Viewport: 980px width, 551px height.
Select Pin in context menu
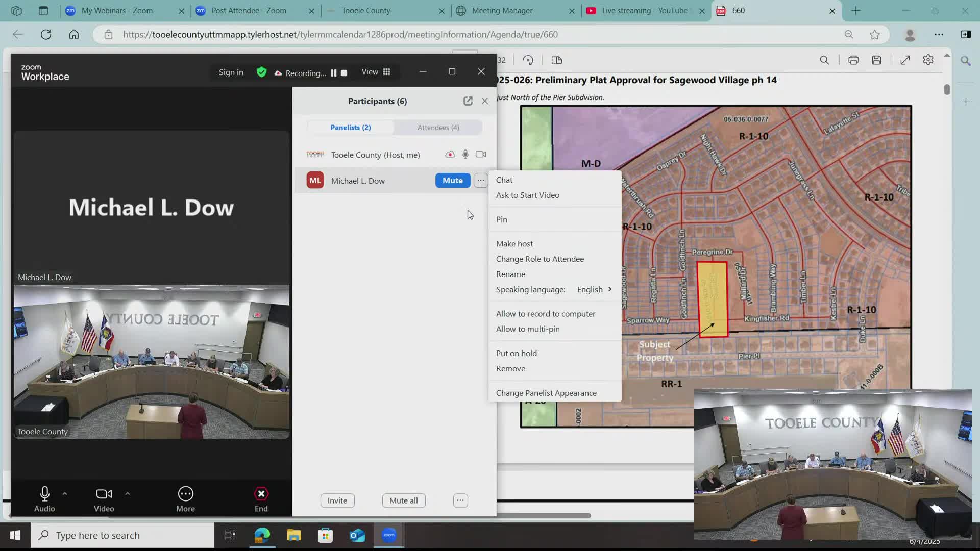[555, 219]
